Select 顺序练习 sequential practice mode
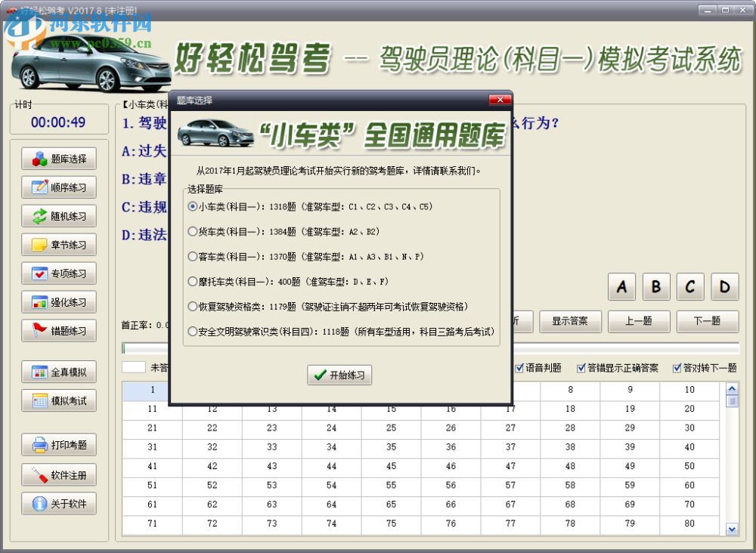 pos(58,187)
